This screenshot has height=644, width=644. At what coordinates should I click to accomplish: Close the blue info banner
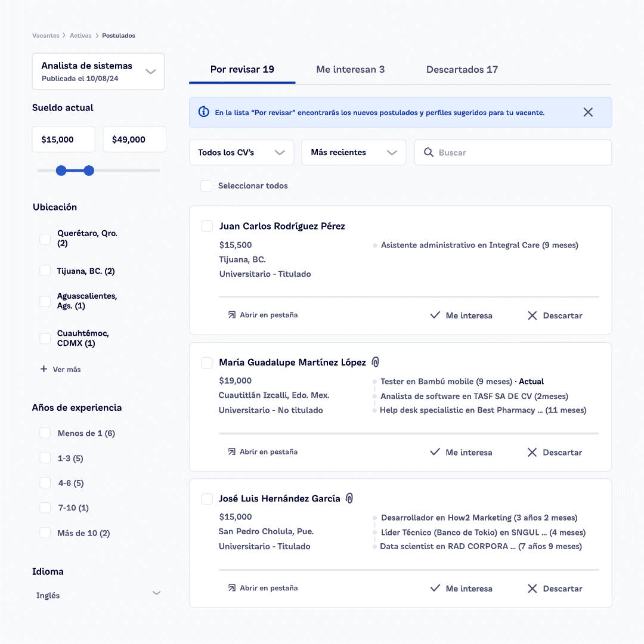(x=588, y=112)
